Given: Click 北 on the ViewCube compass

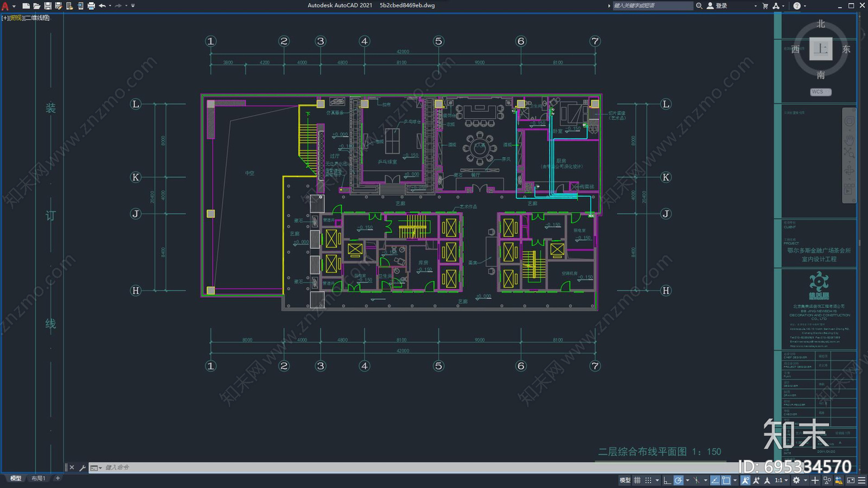Looking at the screenshot, I should (x=821, y=24).
